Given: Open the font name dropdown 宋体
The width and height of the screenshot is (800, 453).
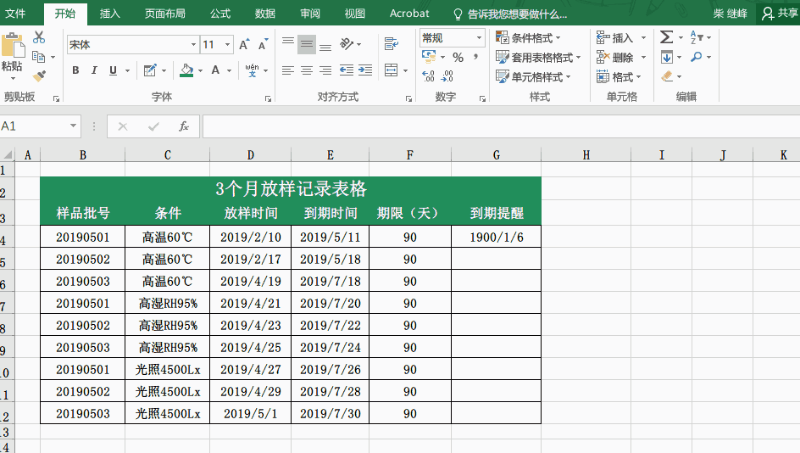Looking at the screenshot, I should click(x=131, y=45).
